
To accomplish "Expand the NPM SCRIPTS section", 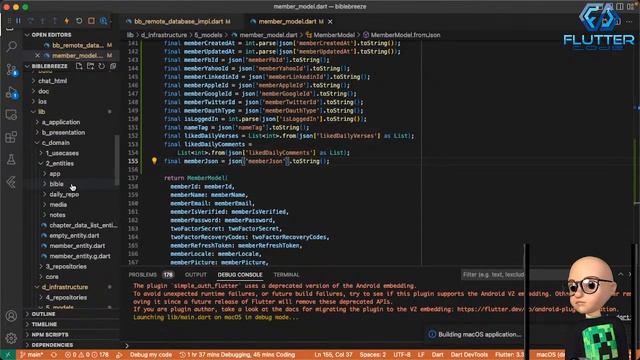I will 50,334.
